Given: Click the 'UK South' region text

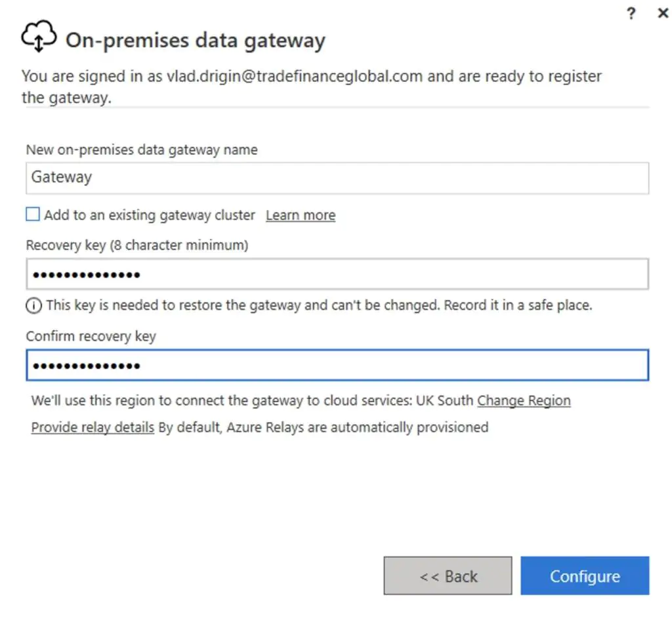Looking at the screenshot, I should [x=444, y=400].
